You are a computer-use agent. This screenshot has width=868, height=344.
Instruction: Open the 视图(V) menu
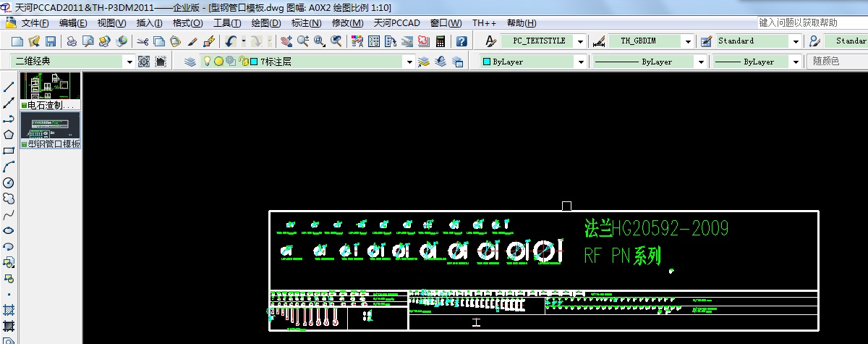(x=111, y=22)
